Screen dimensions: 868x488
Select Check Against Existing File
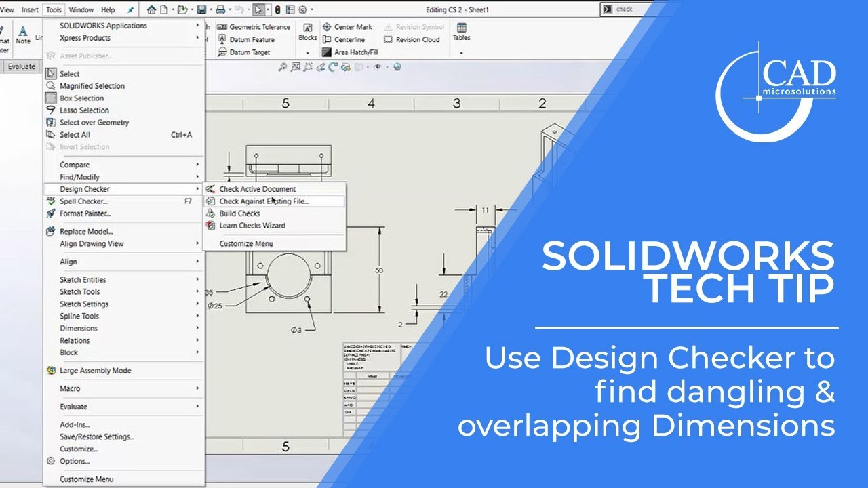[x=275, y=201]
